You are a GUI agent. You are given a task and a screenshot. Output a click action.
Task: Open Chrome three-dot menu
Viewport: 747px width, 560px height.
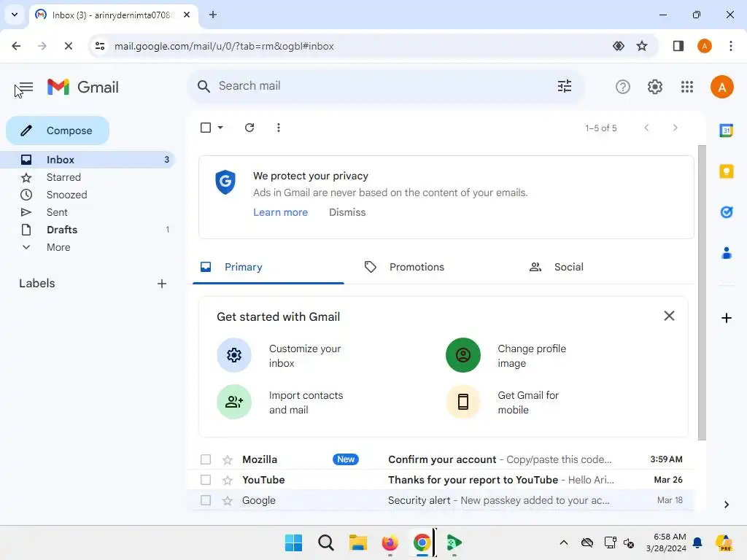click(731, 46)
